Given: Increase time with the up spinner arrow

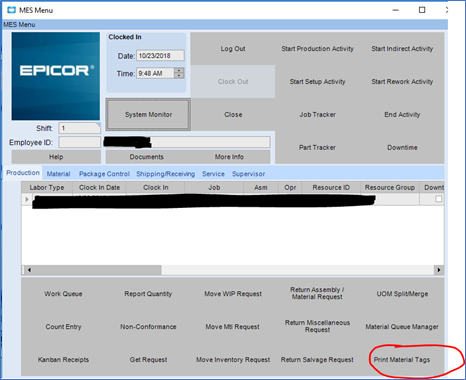Looking at the screenshot, I should pos(179,70).
